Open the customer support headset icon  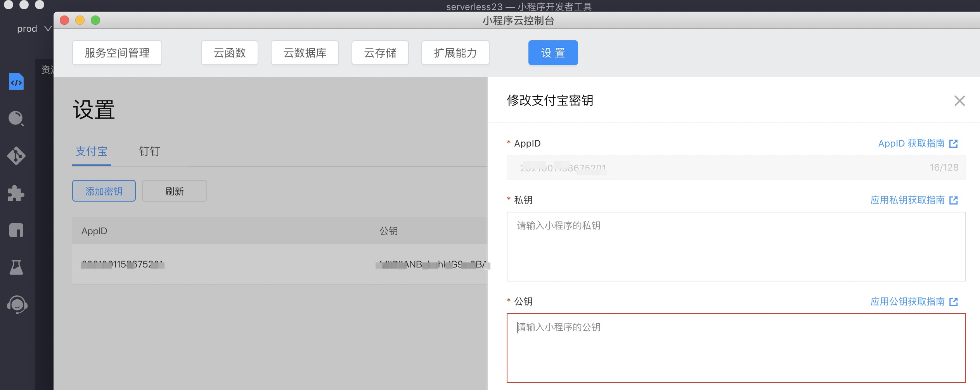pyautogui.click(x=17, y=305)
